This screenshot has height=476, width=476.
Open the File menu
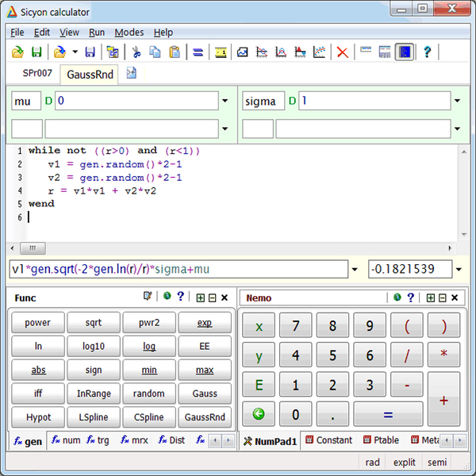pyautogui.click(x=17, y=33)
